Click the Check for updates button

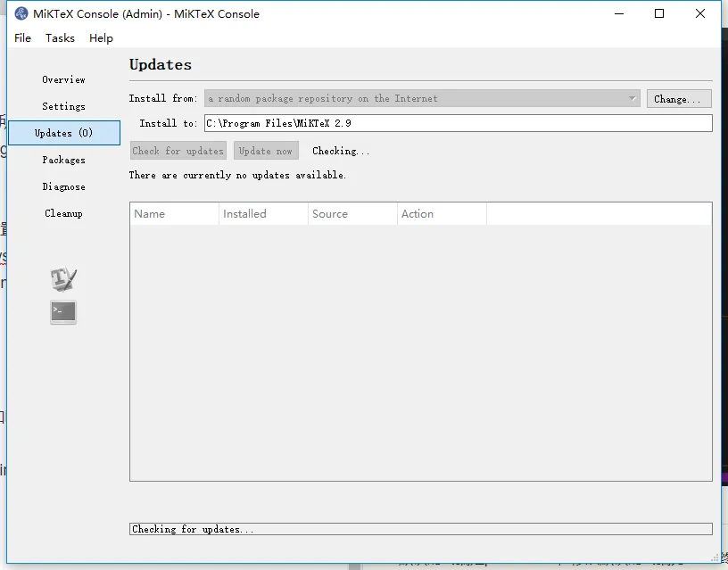[x=178, y=151]
